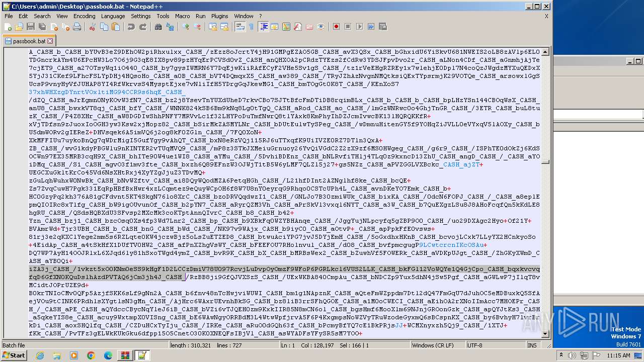644x362 pixels.
Task: Click the New file toolbar icon
Action: [x=9, y=27]
